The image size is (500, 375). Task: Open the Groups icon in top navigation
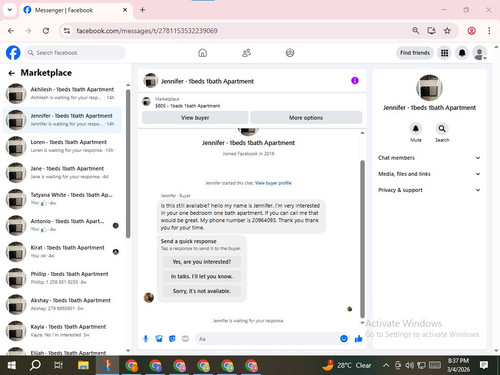click(290, 53)
